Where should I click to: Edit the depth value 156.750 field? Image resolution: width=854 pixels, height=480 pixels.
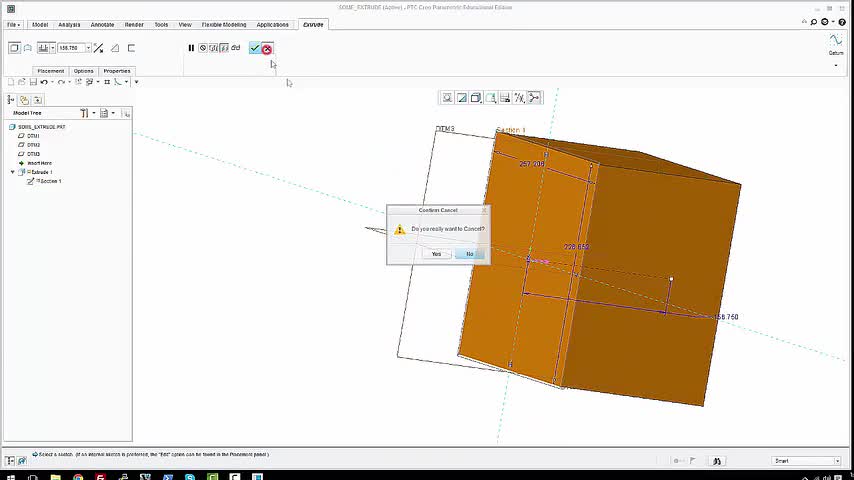tap(71, 48)
